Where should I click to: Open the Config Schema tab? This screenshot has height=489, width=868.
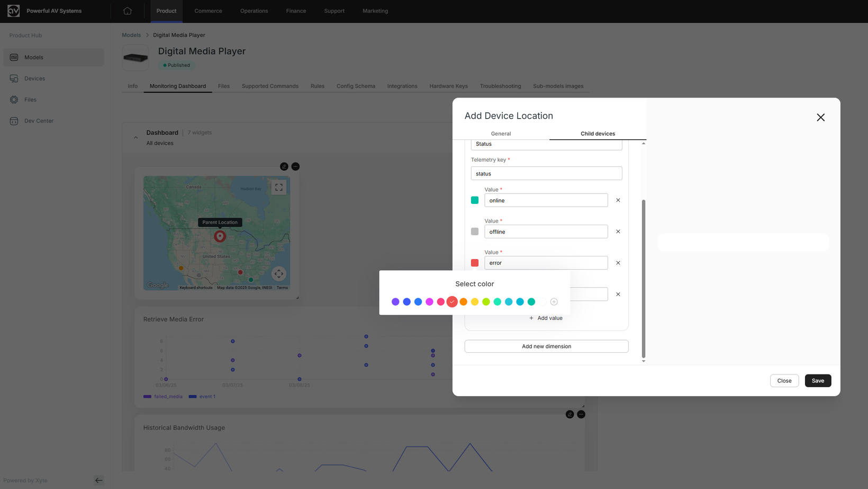(356, 86)
